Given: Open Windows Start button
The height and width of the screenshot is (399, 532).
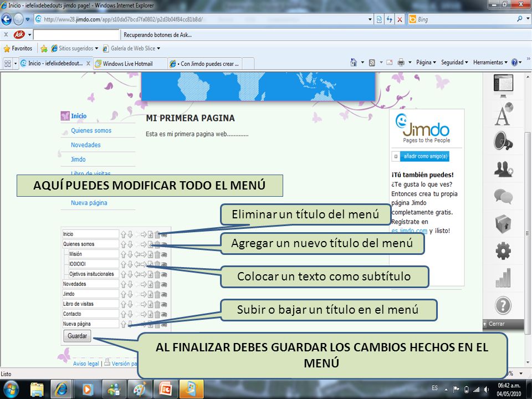Looking at the screenshot, I should (10, 389).
